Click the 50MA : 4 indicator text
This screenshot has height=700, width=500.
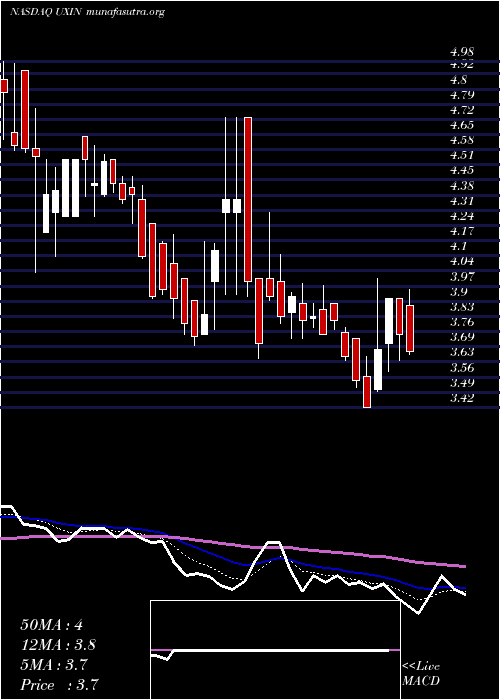pyautogui.click(x=51, y=625)
